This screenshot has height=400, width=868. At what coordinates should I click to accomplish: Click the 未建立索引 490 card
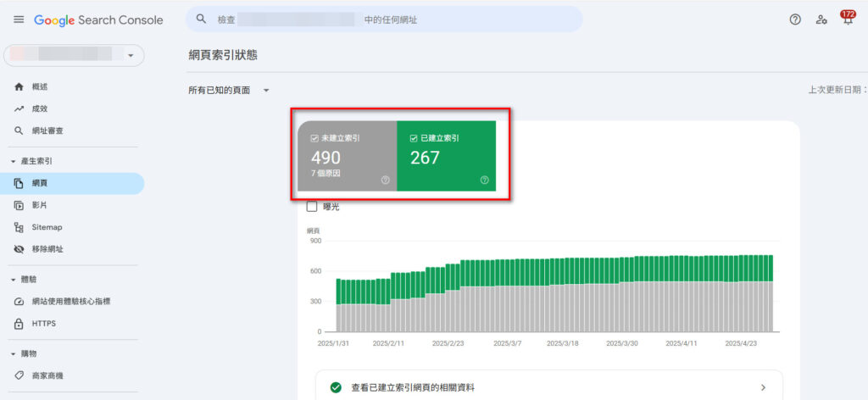(x=348, y=156)
